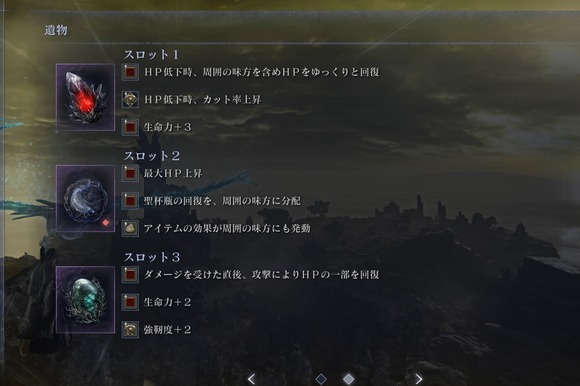This screenshot has width=580, height=386.
Task: Click the red icon beside 生命力+2
Action: tap(130, 302)
